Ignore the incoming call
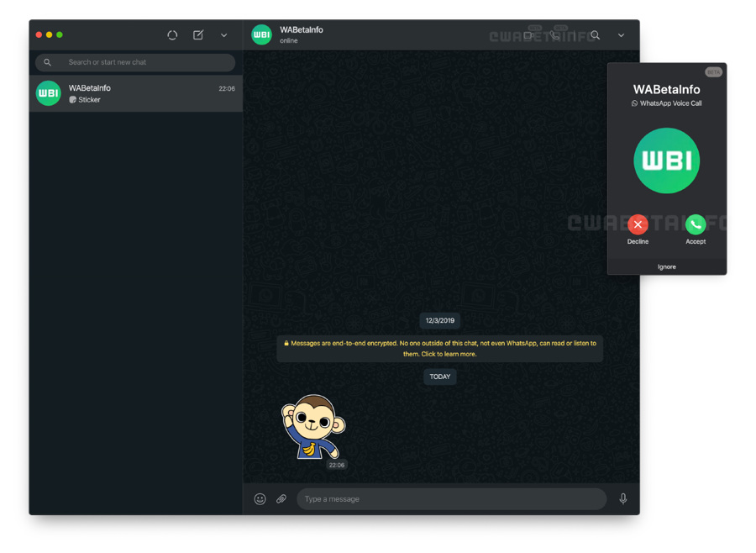Image resolution: width=756 pixels, height=553 pixels. (x=667, y=267)
